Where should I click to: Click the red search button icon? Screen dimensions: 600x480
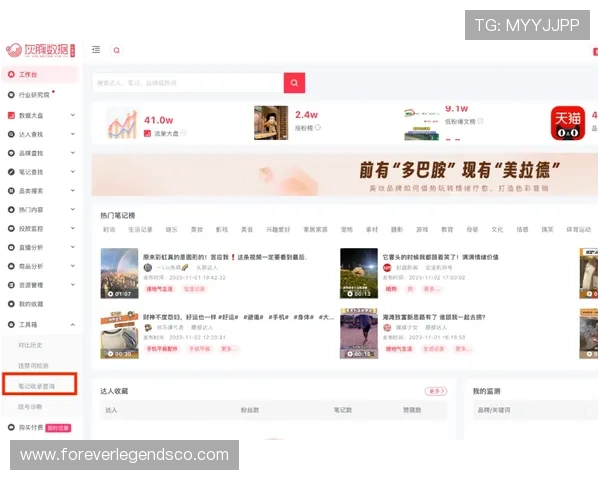[x=294, y=83]
